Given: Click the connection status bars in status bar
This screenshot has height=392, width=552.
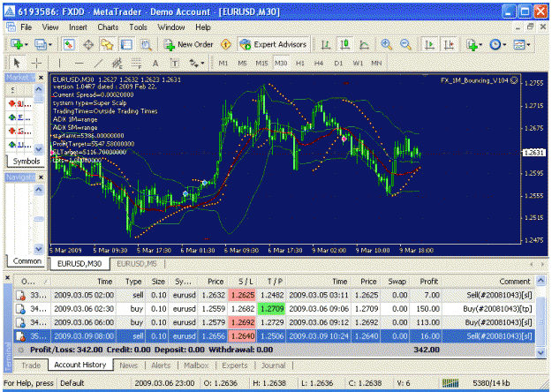Looking at the screenshot, I should click(x=450, y=383).
